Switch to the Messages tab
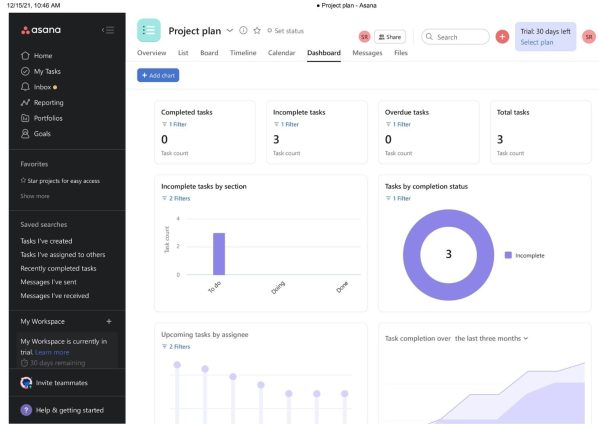The image size is (599, 424). click(x=367, y=53)
